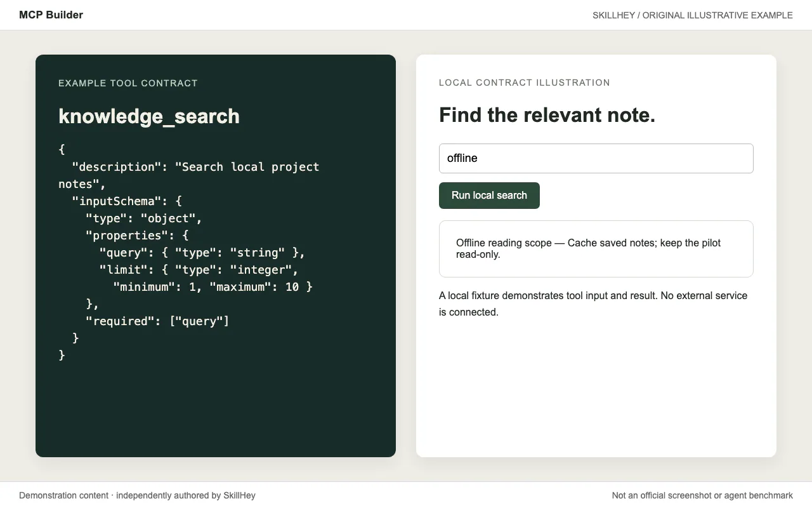Screen dimensions: 812x508
Task: Click the "A local fixture demonstrates" paragraph
Action: click(593, 304)
